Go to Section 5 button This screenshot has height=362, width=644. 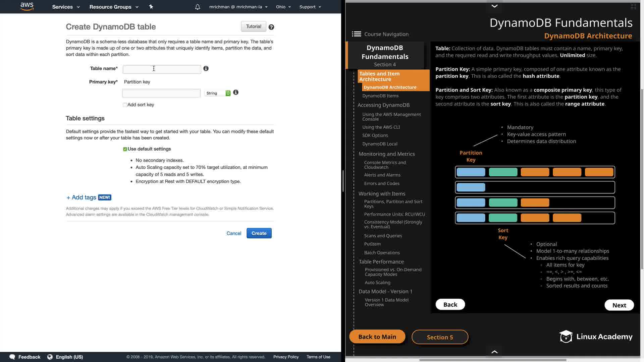tap(440, 337)
